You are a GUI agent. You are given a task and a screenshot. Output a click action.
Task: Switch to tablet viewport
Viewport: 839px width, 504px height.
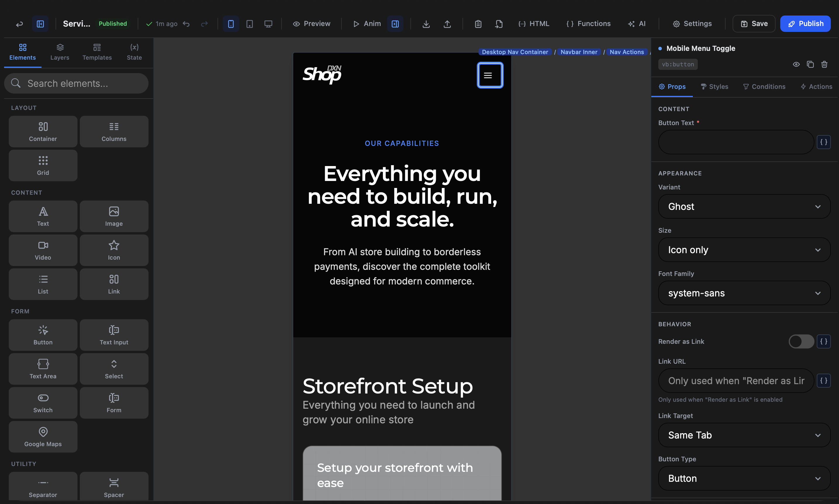[x=250, y=24]
